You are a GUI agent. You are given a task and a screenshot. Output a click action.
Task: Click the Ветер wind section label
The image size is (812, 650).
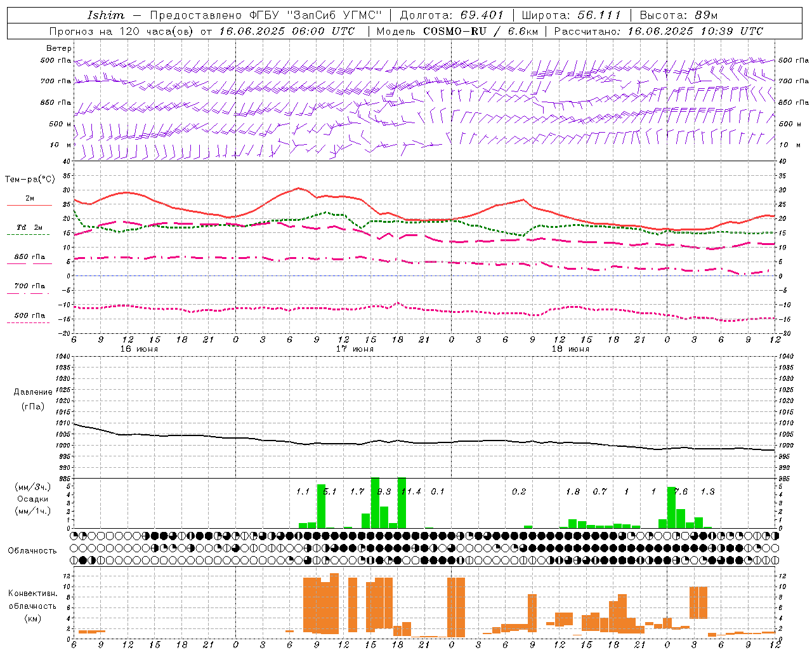point(59,48)
